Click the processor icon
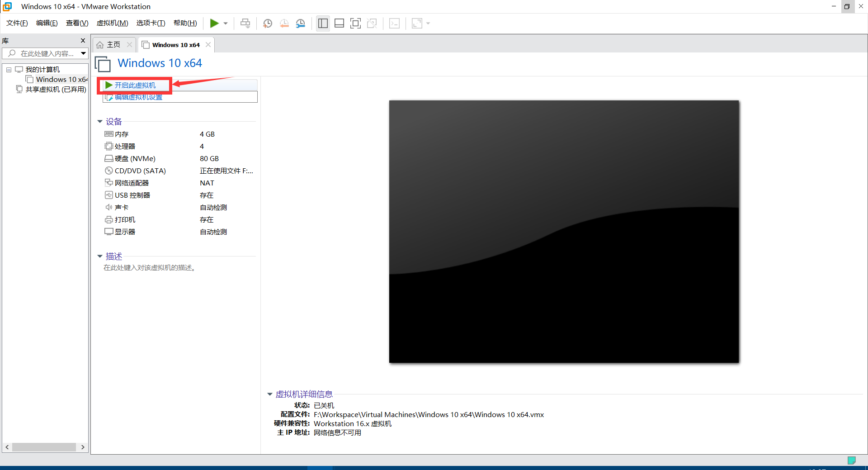Screen dimensions: 868x470 pos(108,146)
